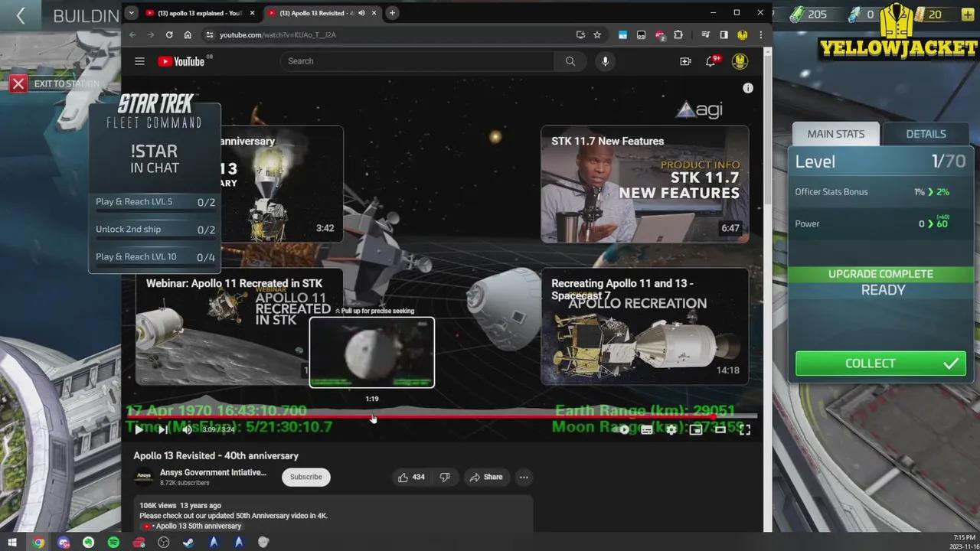Open Recreating Apollo 11 and 13 Spacecast video
The width and height of the screenshot is (980, 551).
click(x=645, y=326)
